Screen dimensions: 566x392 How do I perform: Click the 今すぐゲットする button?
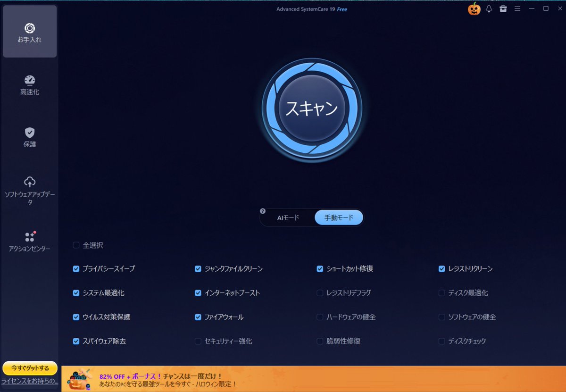pos(30,368)
